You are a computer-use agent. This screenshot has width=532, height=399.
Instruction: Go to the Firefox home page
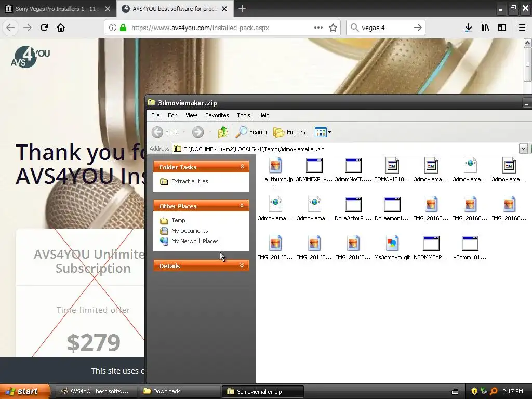point(61,28)
